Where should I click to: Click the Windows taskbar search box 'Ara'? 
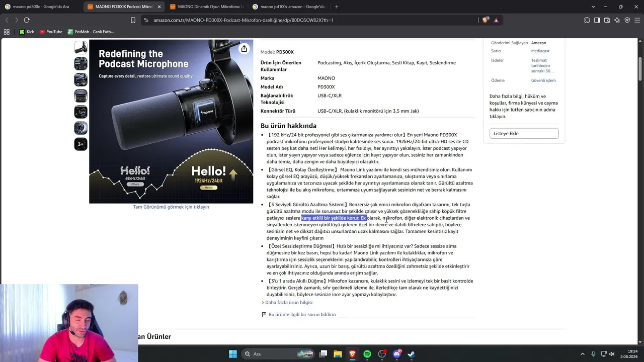[x=279, y=354]
